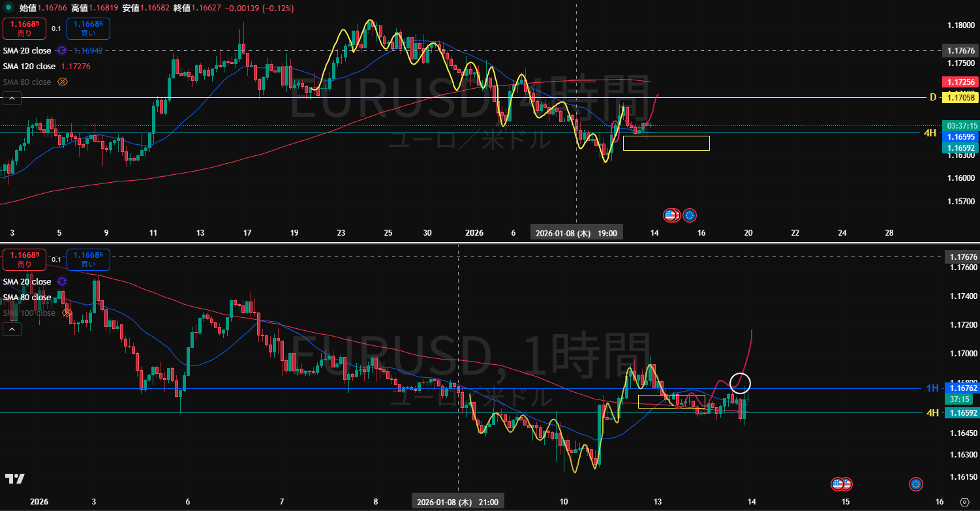Click the green market status dot at top-left

[9, 8]
